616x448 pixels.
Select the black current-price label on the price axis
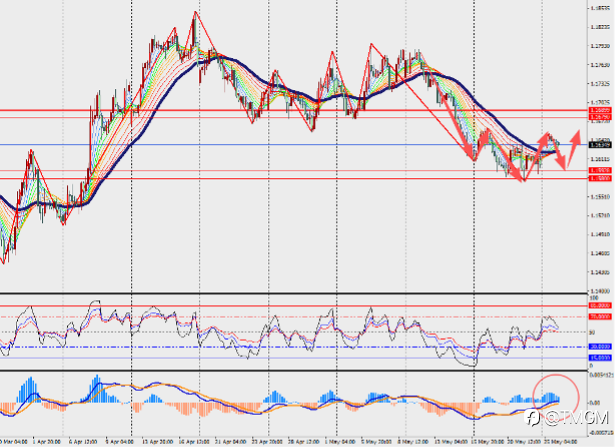point(600,145)
